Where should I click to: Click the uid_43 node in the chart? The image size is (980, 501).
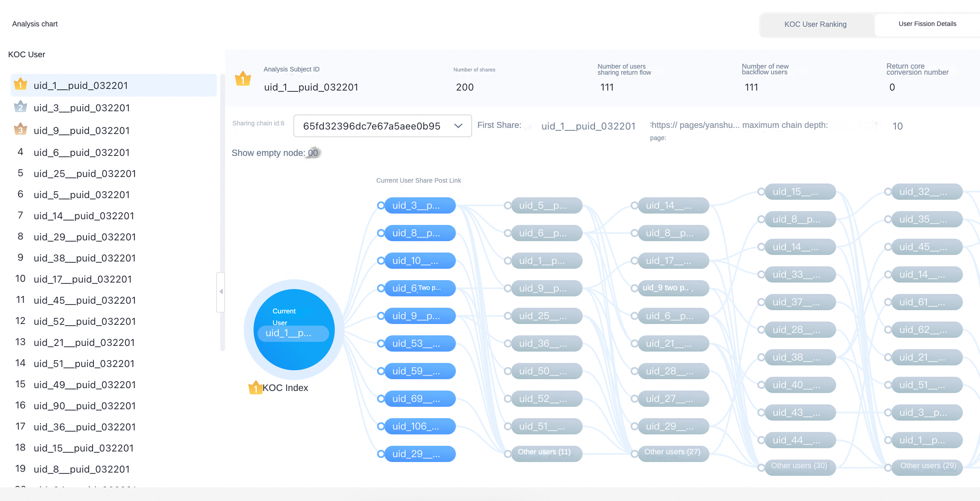pos(800,412)
